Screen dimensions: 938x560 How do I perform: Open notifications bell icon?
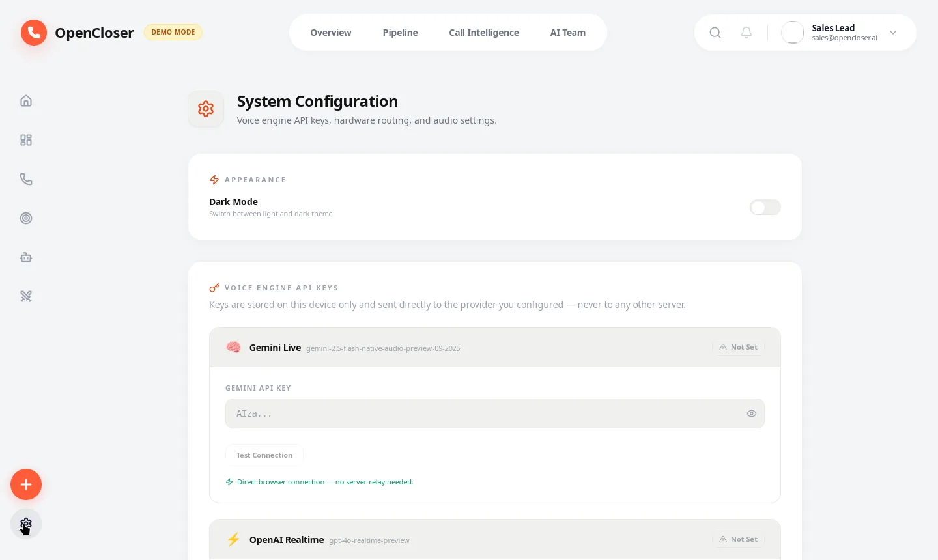[x=746, y=33]
